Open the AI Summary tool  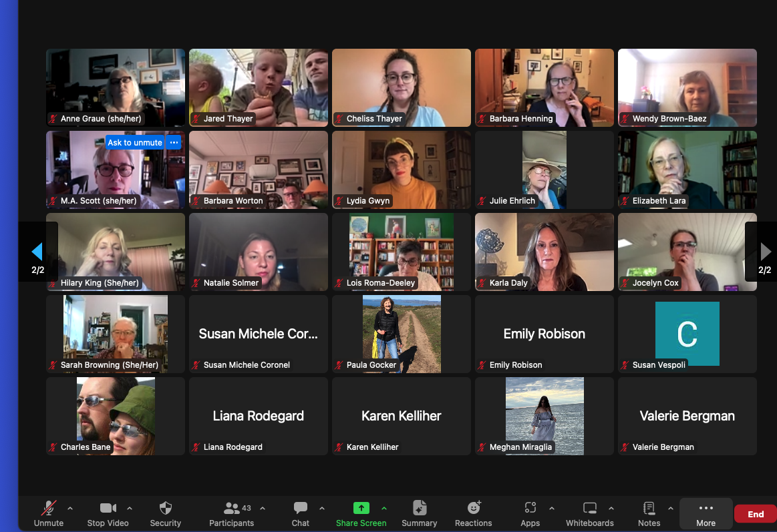[x=420, y=509]
